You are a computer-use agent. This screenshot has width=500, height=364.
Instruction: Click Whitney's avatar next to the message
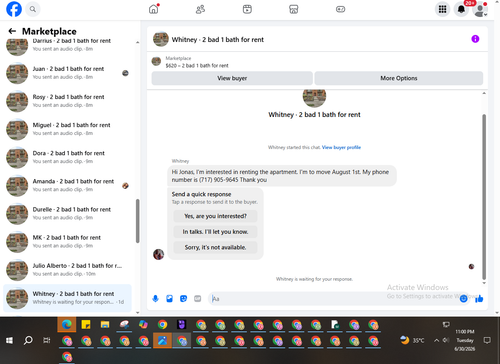coord(158,254)
